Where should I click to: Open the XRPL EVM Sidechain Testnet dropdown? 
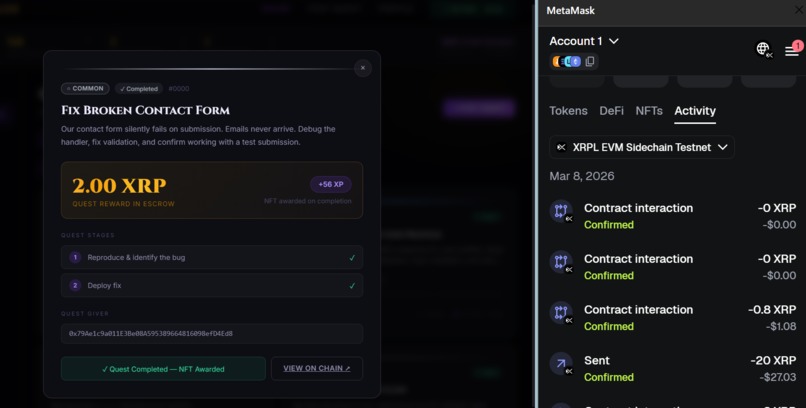point(642,147)
